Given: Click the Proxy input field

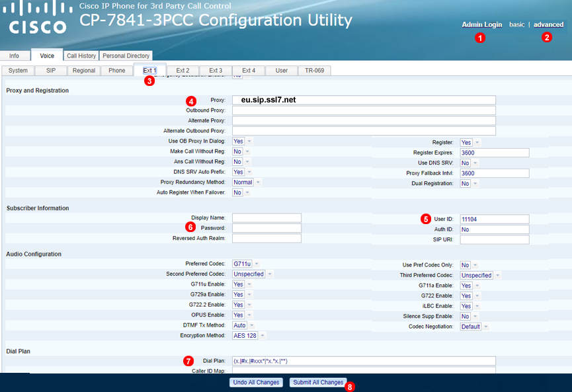Looking at the screenshot, I should (x=364, y=100).
